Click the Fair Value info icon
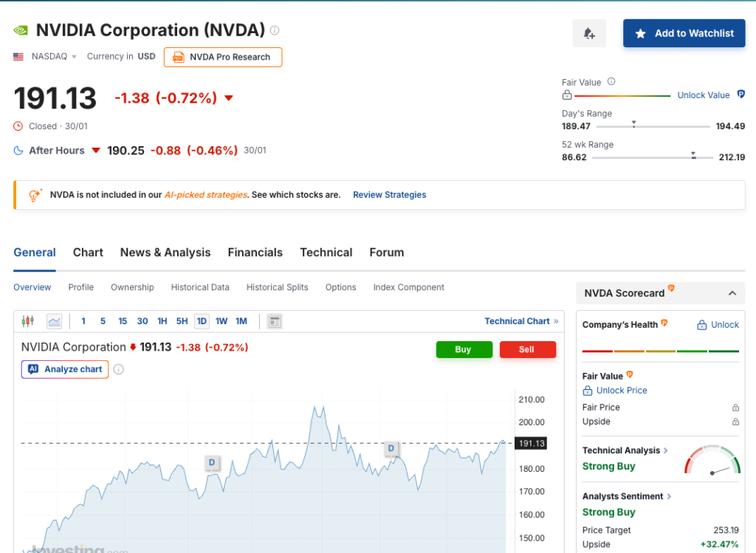This screenshot has height=553, width=756. pos(611,82)
